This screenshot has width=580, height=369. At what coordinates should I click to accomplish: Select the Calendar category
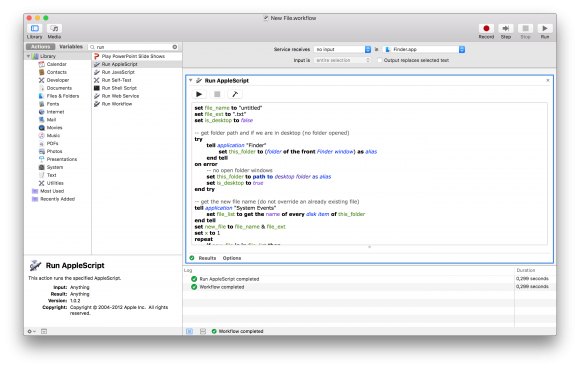[56, 64]
